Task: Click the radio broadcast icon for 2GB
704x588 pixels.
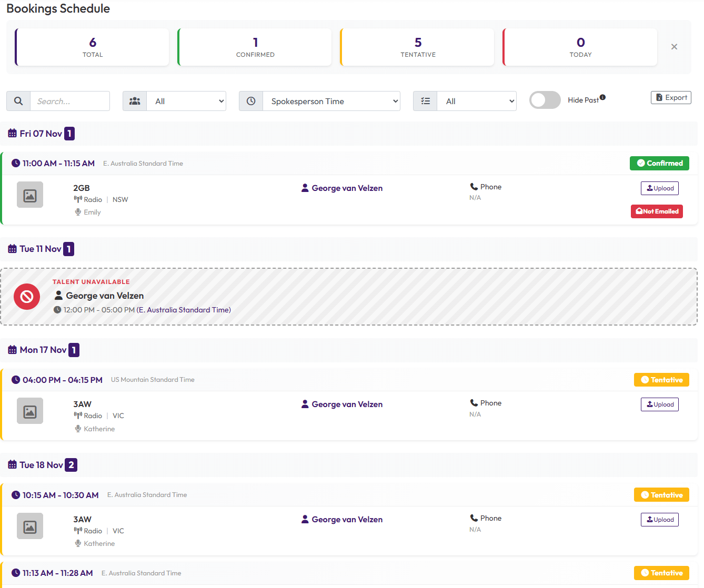Action: [x=77, y=199]
